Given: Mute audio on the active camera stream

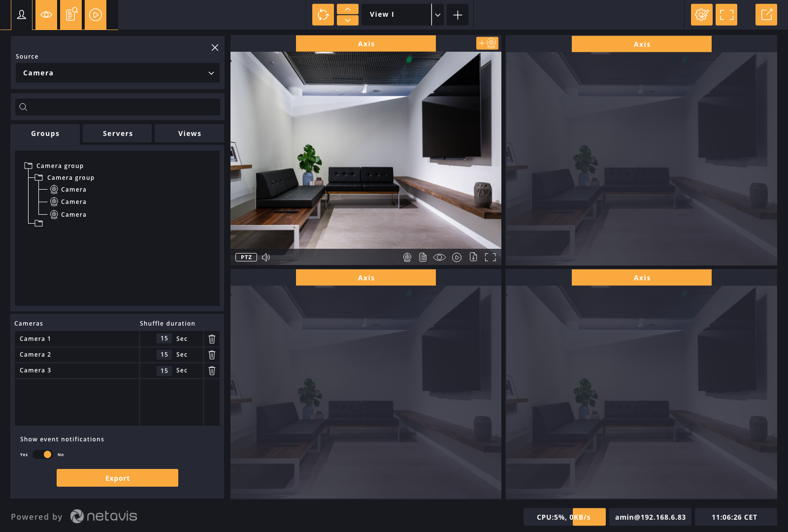Looking at the screenshot, I should tap(266, 257).
